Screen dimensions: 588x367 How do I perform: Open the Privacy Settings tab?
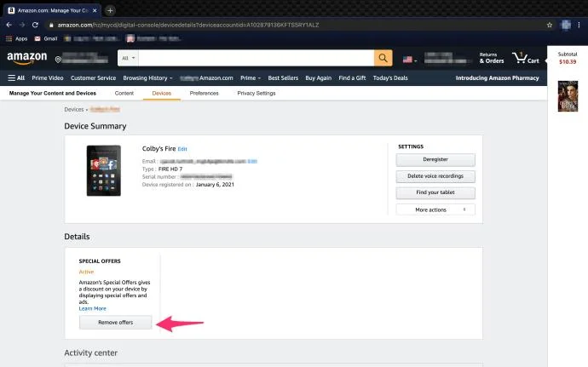point(257,93)
